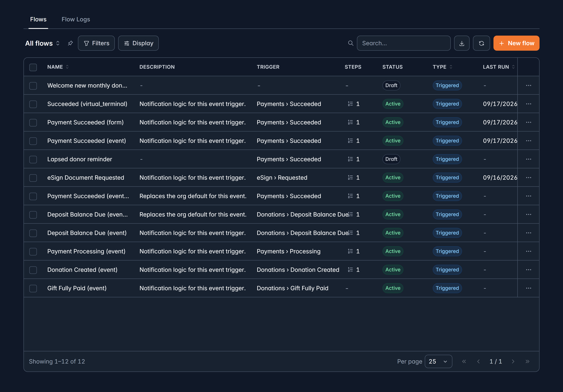Sort the table by Type column
Image resolution: width=563 pixels, height=392 pixels.
(442, 67)
